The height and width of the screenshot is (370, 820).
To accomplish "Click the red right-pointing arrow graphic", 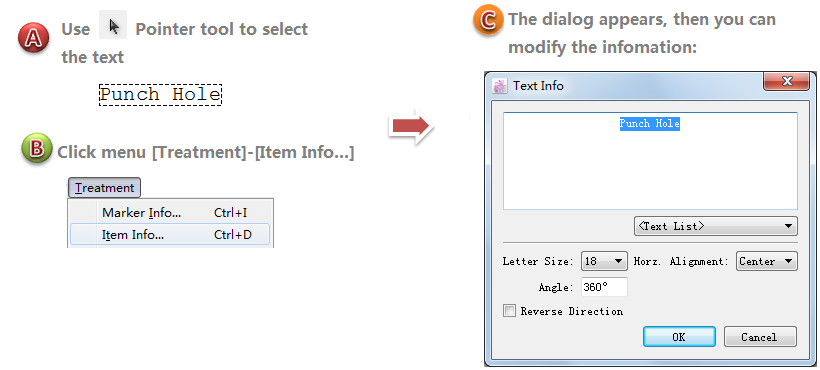I will [x=412, y=126].
